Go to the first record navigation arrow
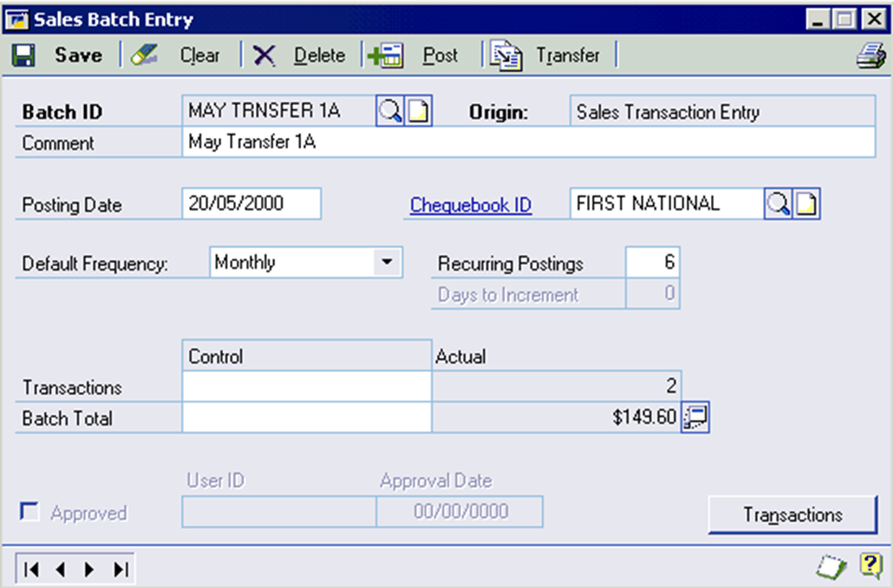This screenshot has width=894, height=588. (x=32, y=569)
